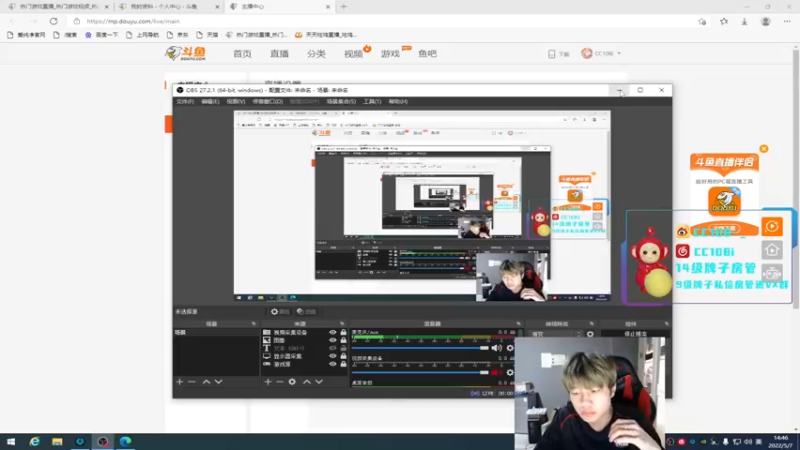Image resolution: width=800 pixels, height=450 pixels.
Task: Click the Stop Streaming button in OBS controls
Action: [x=635, y=334]
